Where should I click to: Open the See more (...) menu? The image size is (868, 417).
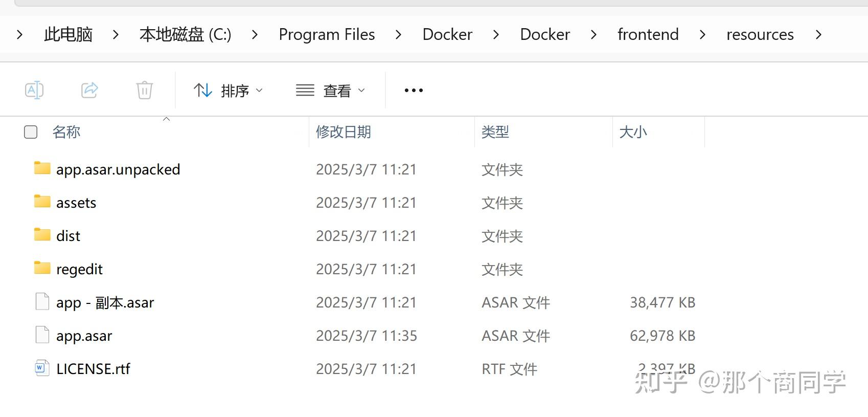click(413, 90)
